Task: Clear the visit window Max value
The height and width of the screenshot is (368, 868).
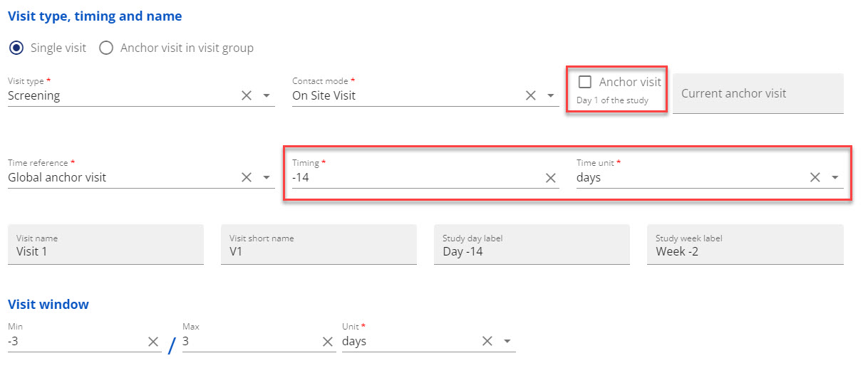Action: pos(328,342)
